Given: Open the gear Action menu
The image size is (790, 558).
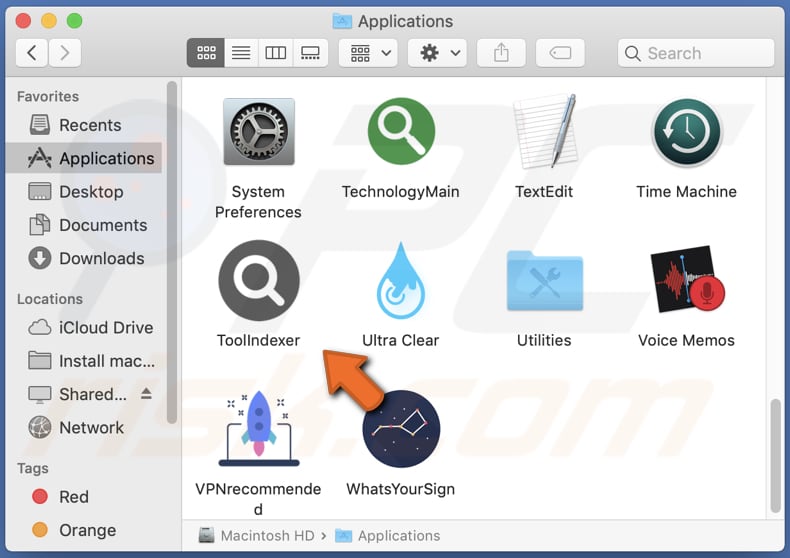Looking at the screenshot, I should point(437,53).
